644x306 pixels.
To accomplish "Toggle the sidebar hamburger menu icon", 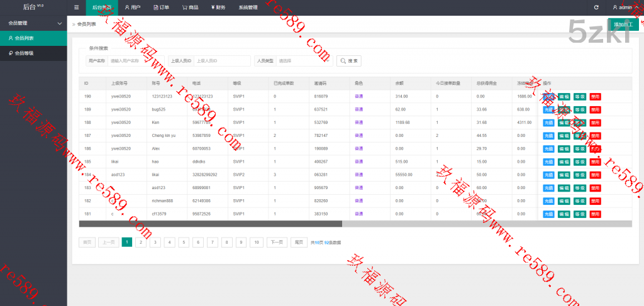I will click(x=76, y=8).
